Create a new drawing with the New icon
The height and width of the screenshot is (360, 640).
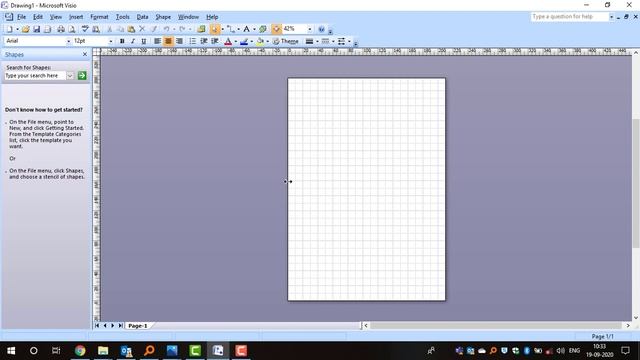(x=9, y=29)
